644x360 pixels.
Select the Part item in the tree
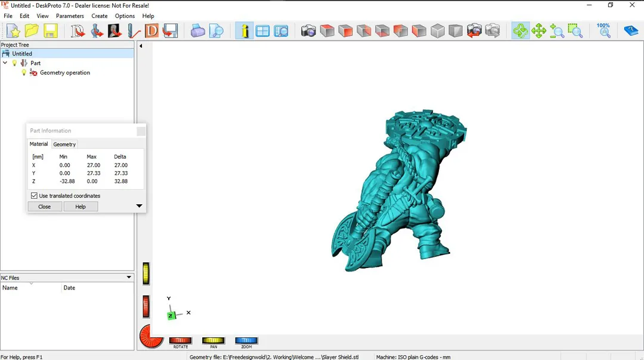point(35,63)
